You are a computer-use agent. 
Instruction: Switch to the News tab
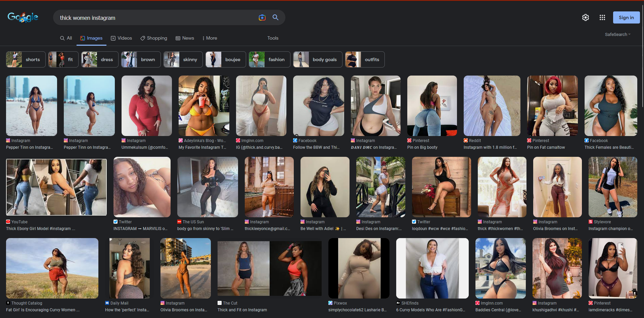[x=185, y=38]
